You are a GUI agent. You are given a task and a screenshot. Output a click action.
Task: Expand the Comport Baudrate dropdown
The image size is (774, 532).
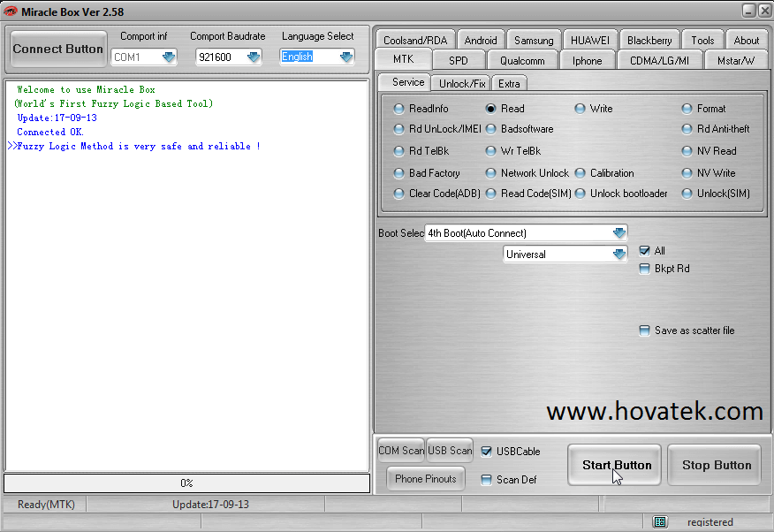pyautogui.click(x=254, y=57)
